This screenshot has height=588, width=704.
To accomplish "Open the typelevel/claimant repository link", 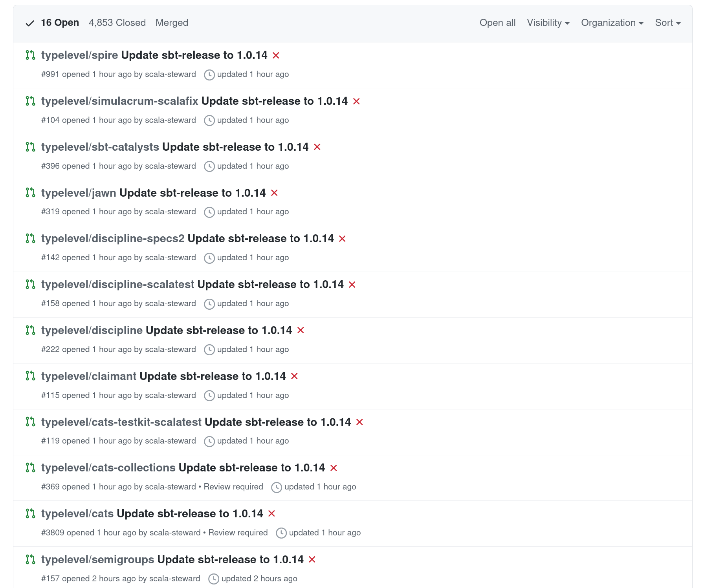I will pyautogui.click(x=89, y=376).
